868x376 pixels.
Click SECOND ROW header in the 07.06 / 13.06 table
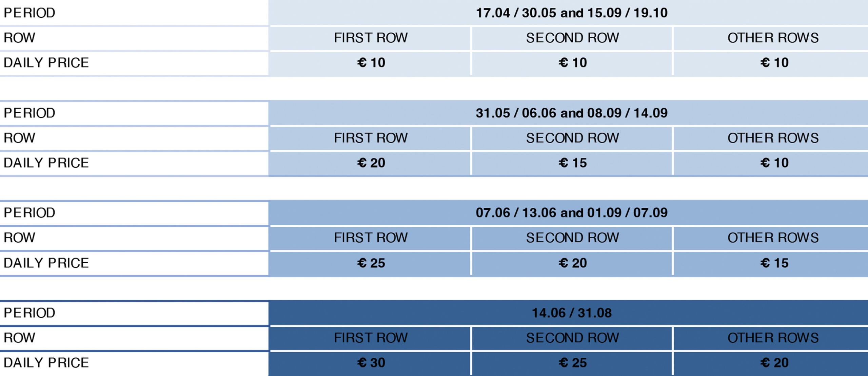point(573,238)
